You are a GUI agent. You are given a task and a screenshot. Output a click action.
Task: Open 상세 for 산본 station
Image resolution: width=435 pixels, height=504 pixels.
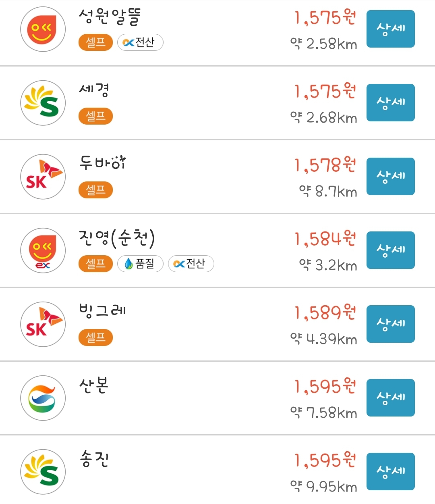pyautogui.click(x=391, y=398)
